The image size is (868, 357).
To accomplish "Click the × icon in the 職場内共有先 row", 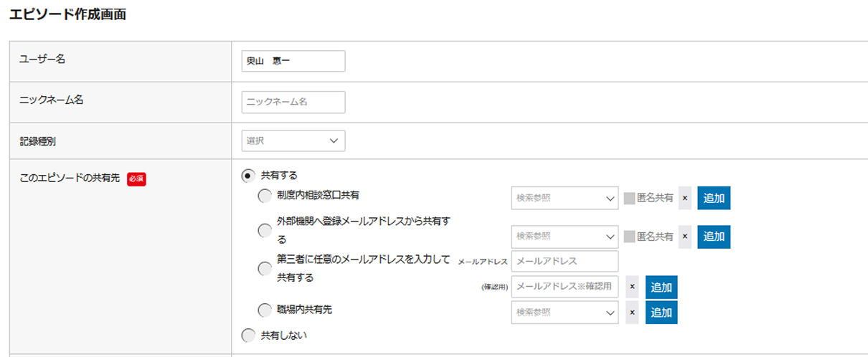I will coord(632,313).
